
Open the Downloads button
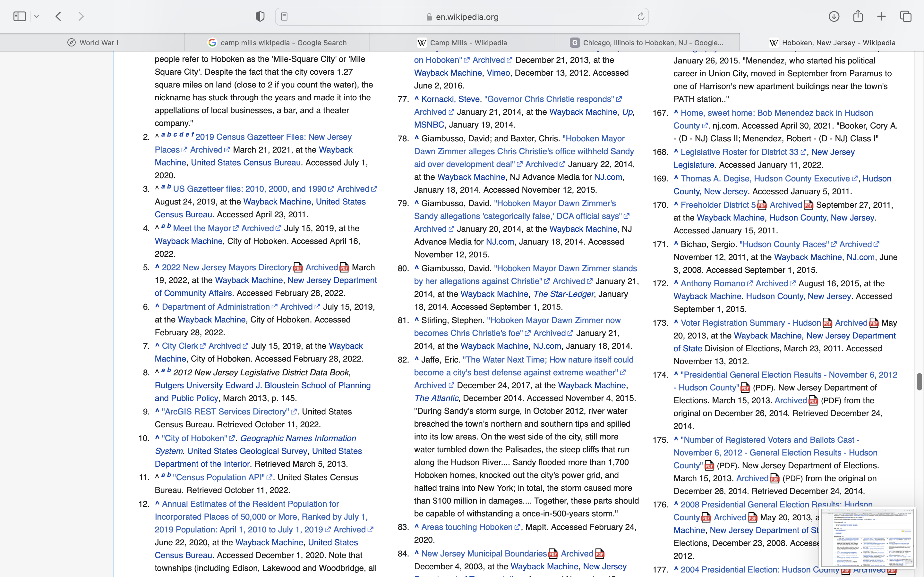pyautogui.click(x=834, y=16)
